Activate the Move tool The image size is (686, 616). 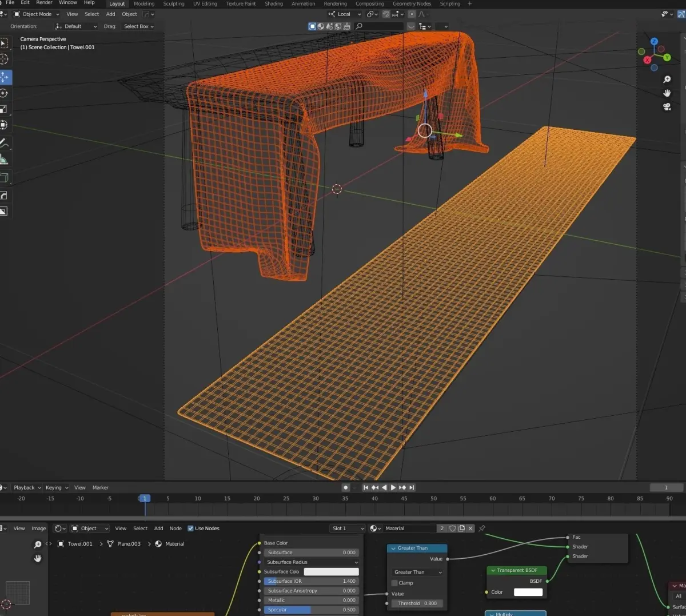(x=4, y=77)
